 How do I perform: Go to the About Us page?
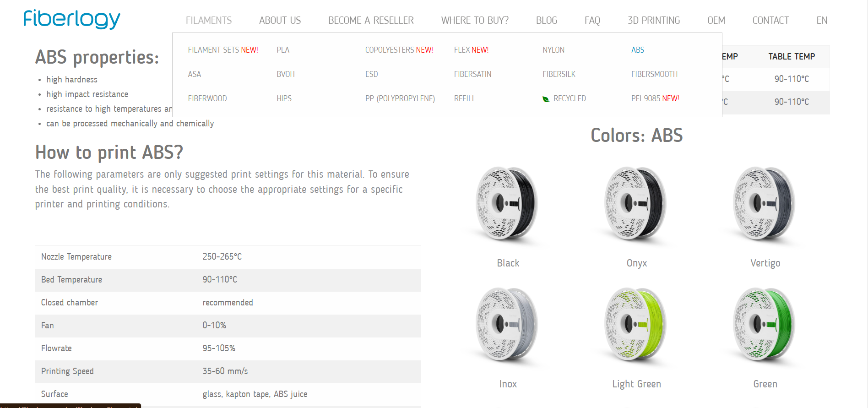click(x=280, y=21)
